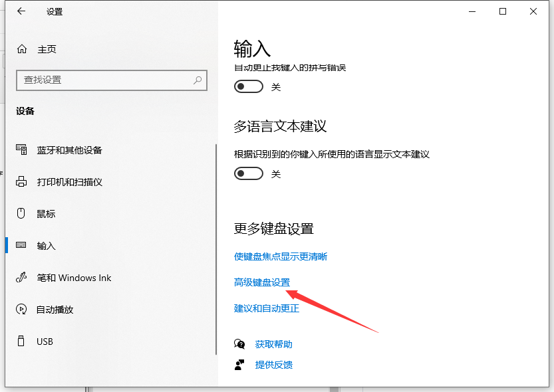Click the search magnifier icon
554x392 pixels.
point(198,80)
